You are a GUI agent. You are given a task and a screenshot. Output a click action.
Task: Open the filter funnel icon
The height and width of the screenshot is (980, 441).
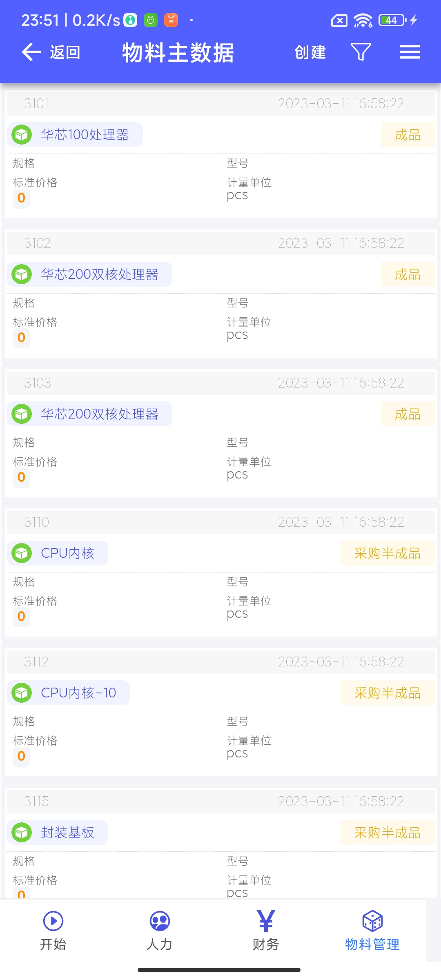[x=361, y=52]
